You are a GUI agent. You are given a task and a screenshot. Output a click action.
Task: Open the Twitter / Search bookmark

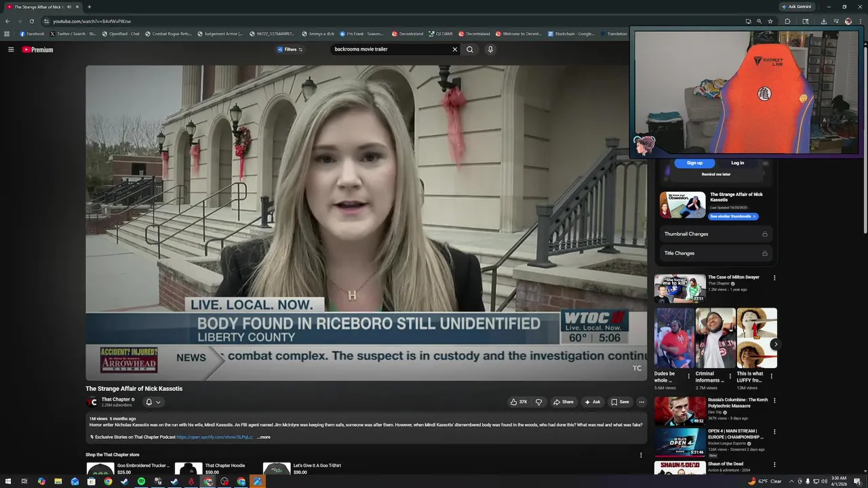[73, 34]
